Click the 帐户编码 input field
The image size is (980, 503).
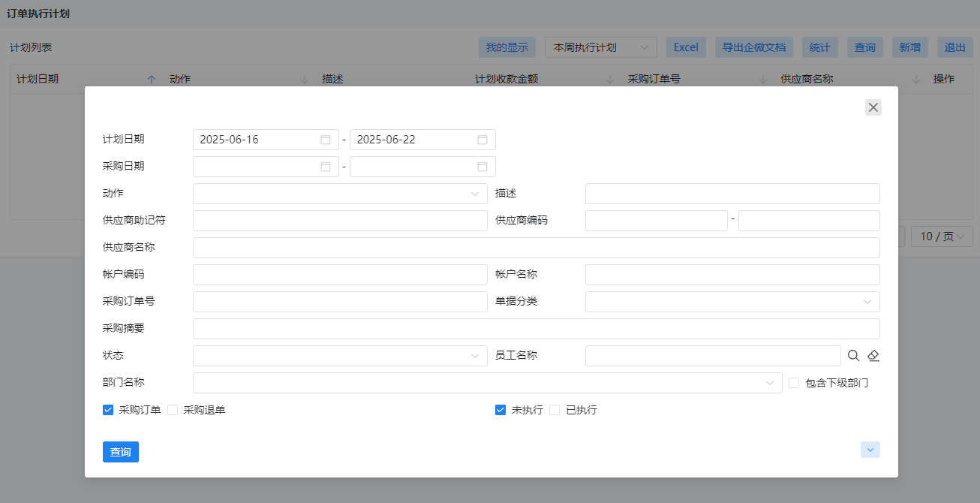pyautogui.click(x=340, y=275)
